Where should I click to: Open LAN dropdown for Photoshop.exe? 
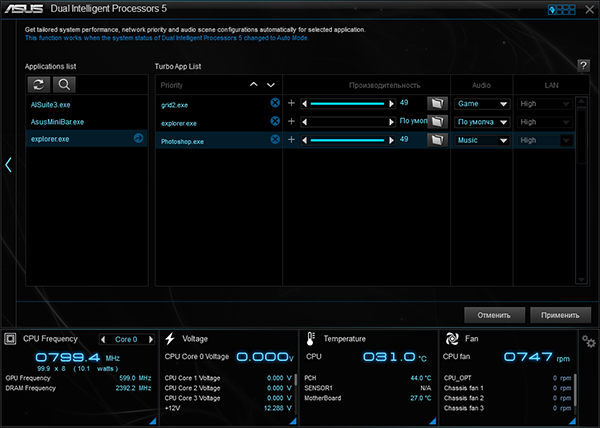click(544, 140)
